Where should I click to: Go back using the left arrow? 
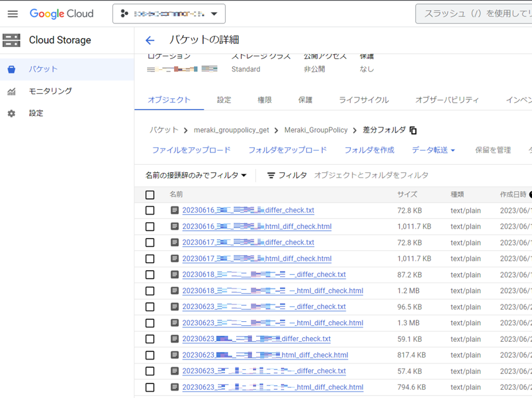pyautogui.click(x=149, y=40)
